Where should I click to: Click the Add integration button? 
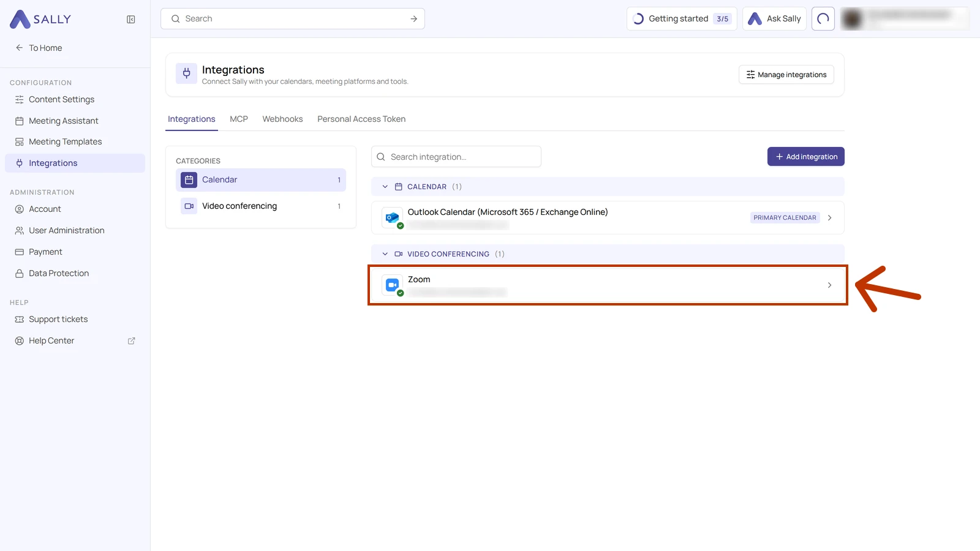point(806,157)
